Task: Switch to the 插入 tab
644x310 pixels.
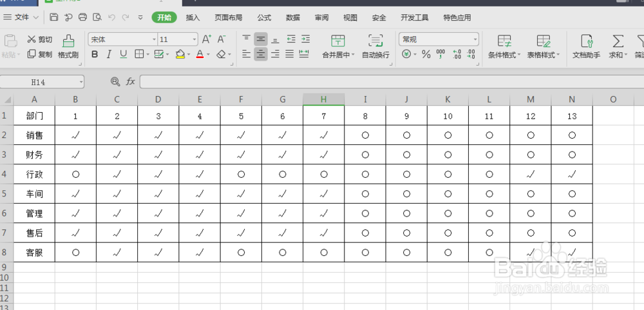Action: [x=193, y=17]
